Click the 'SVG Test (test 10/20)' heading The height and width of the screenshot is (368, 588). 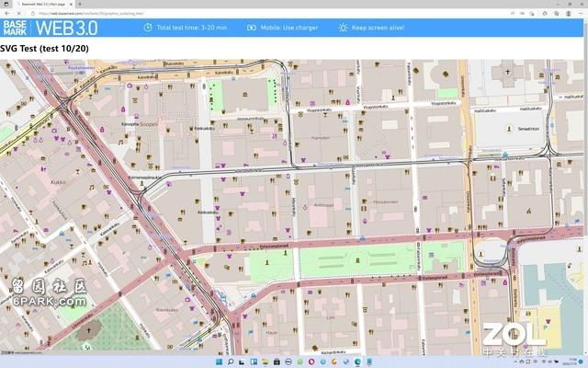click(x=44, y=48)
